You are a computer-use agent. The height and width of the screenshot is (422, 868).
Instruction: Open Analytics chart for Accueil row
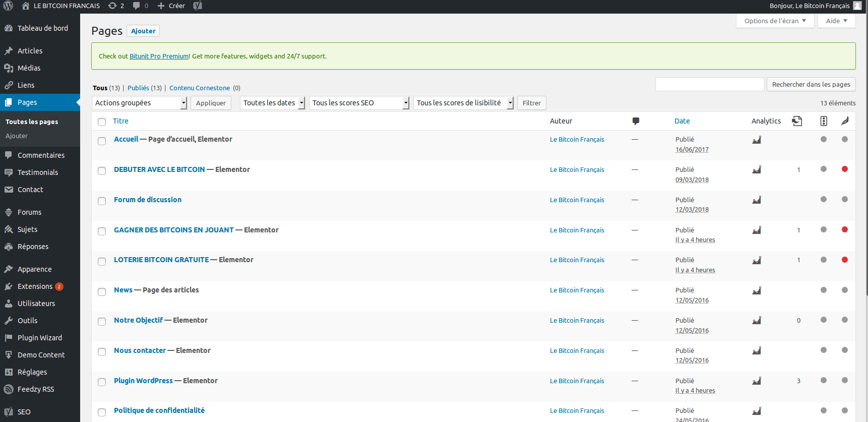click(x=757, y=140)
